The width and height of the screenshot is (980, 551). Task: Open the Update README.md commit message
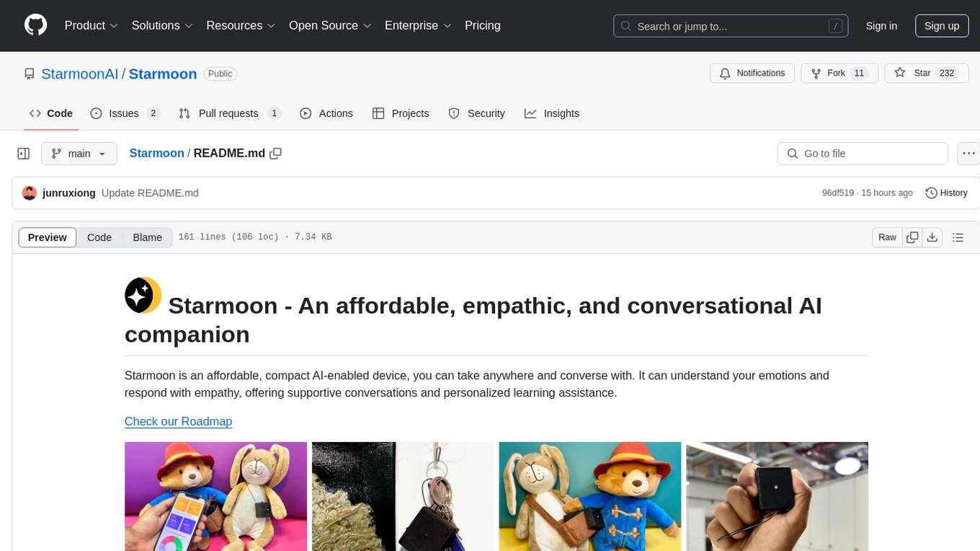click(150, 193)
